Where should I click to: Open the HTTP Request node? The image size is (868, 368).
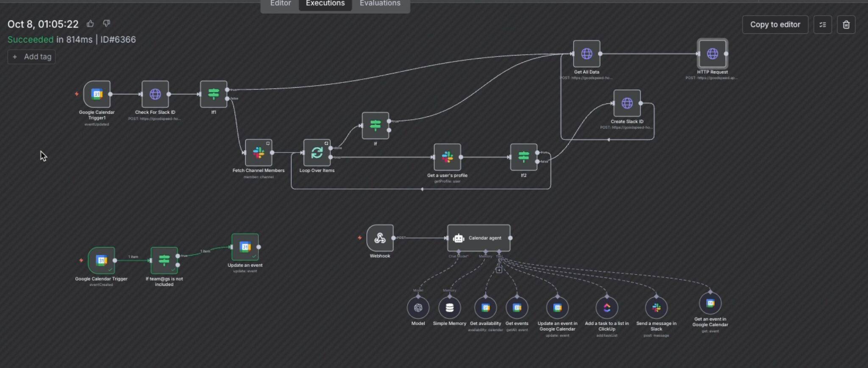tap(712, 54)
